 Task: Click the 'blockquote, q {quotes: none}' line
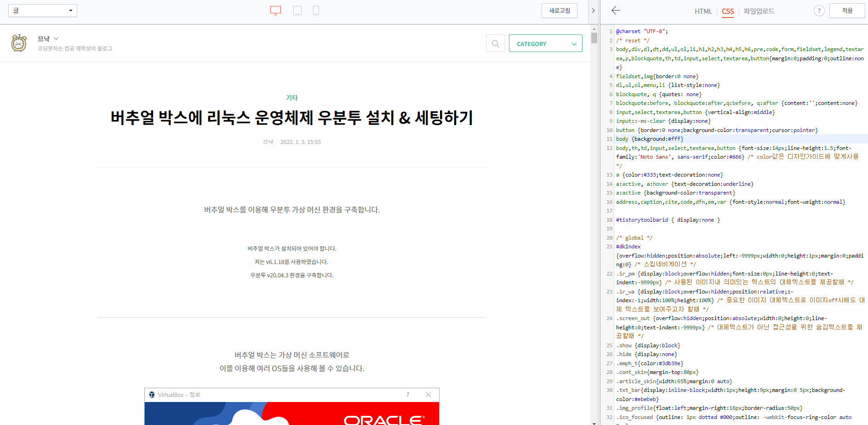[x=659, y=94]
